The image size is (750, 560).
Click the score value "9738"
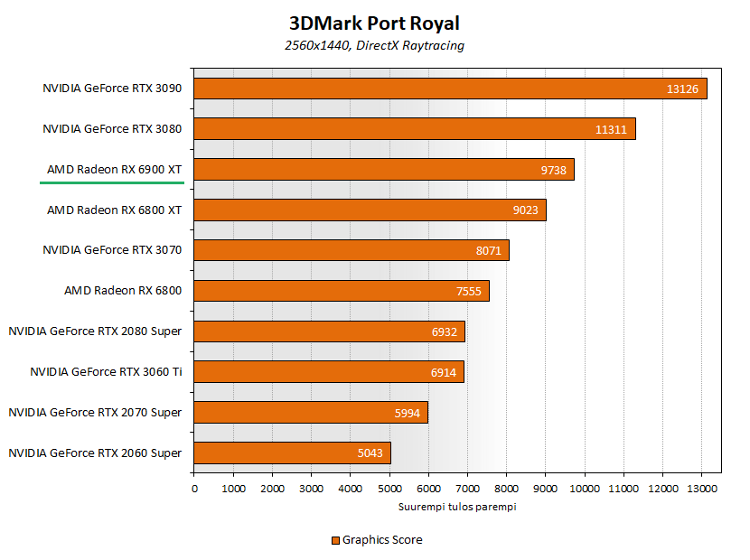coord(553,170)
